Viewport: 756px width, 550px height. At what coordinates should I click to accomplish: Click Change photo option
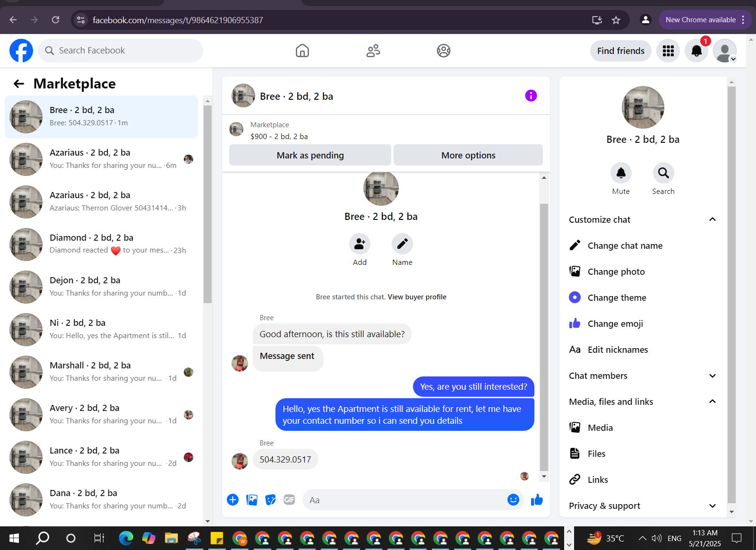coord(643,271)
